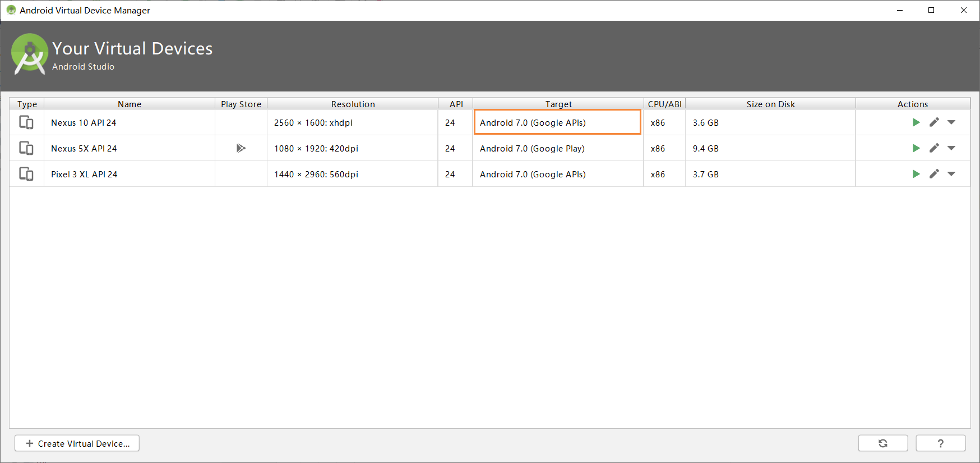The height and width of the screenshot is (463, 980).
Task: Minimize the AVD Manager window
Action: pos(900,10)
